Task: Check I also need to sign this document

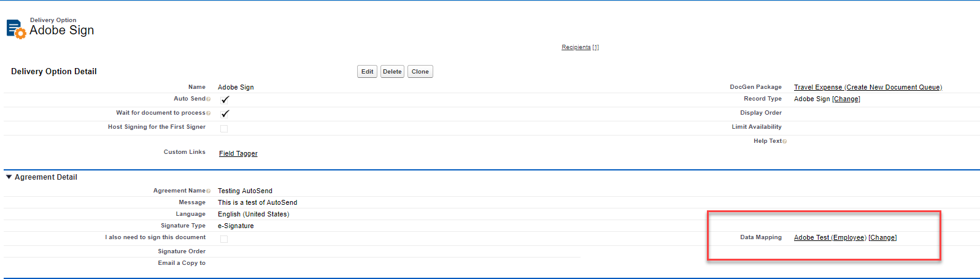Action: tap(224, 239)
